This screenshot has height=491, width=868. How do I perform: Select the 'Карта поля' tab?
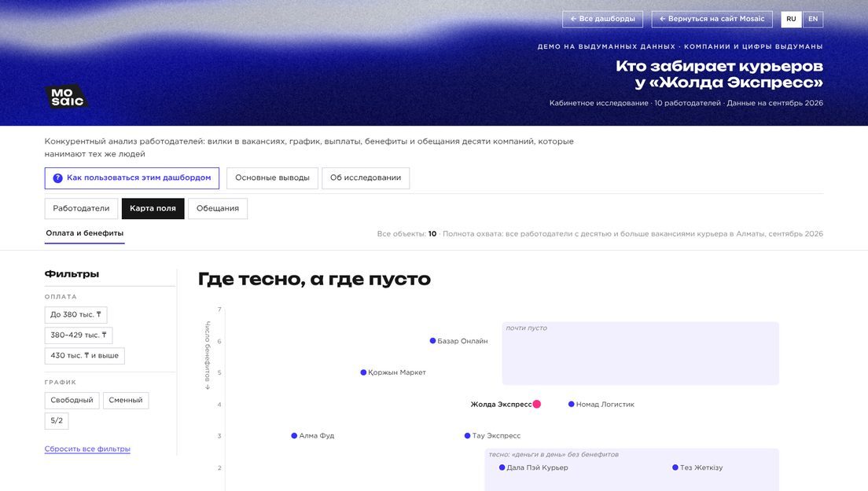tap(153, 208)
